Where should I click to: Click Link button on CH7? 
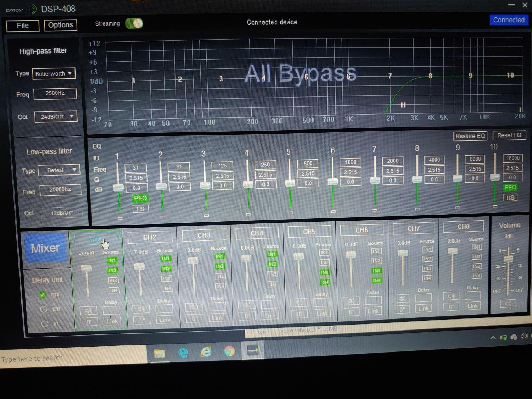click(423, 309)
